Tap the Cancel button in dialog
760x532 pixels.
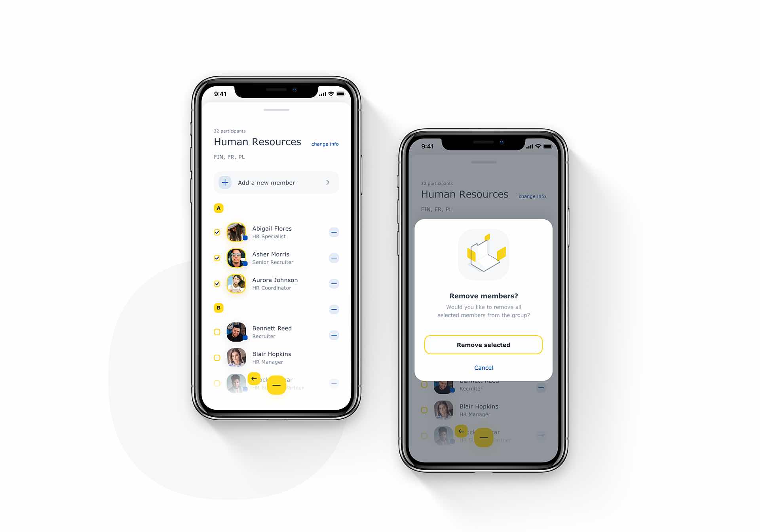483,367
